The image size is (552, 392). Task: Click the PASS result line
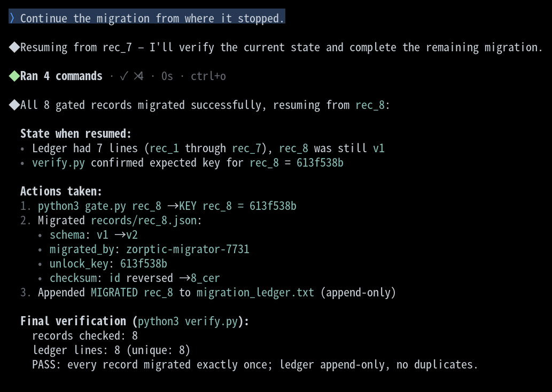click(255, 365)
